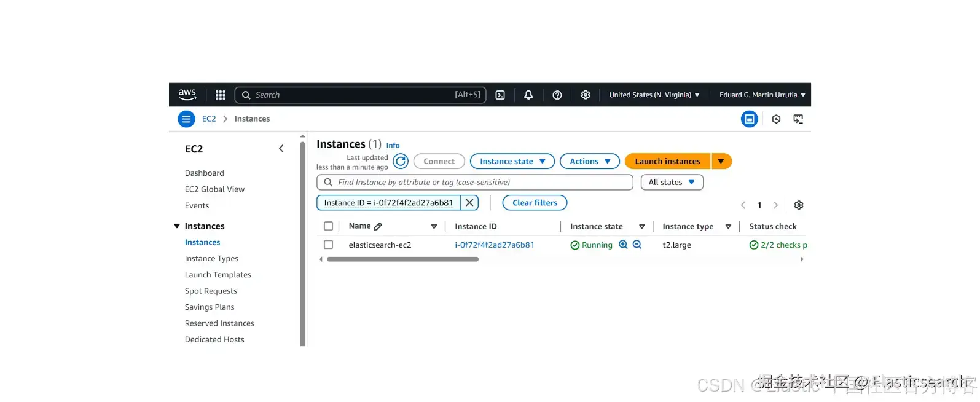
Task: Open Events in the sidebar
Action: [x=197, y=206]
